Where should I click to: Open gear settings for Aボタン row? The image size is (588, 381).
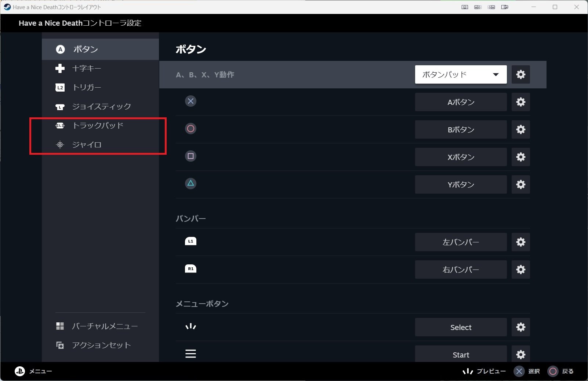point(520,102)
